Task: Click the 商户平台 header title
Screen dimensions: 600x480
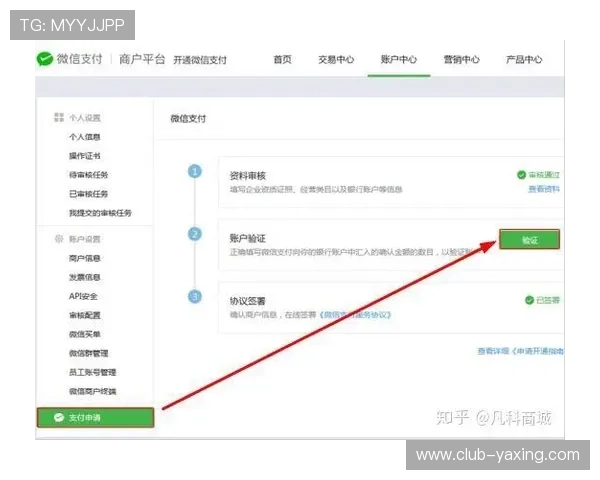Action: [142, 59]
